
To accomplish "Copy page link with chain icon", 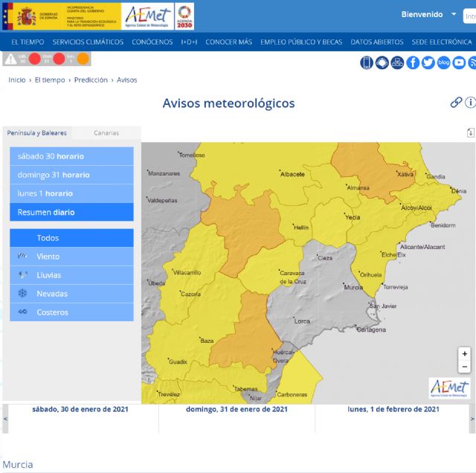I will pos(456,103).
